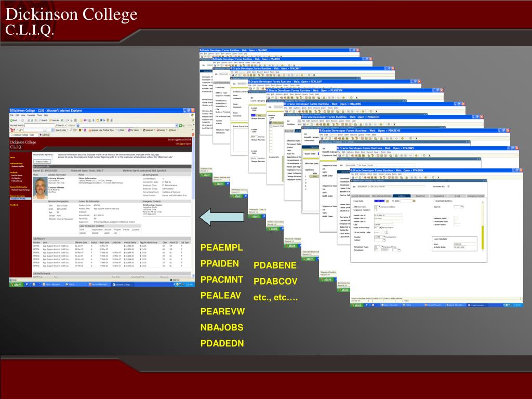Screen dimensions: 532x399
Task: Click Save icon in PPAIDEN toolbar
Action: tap(353, 177)
